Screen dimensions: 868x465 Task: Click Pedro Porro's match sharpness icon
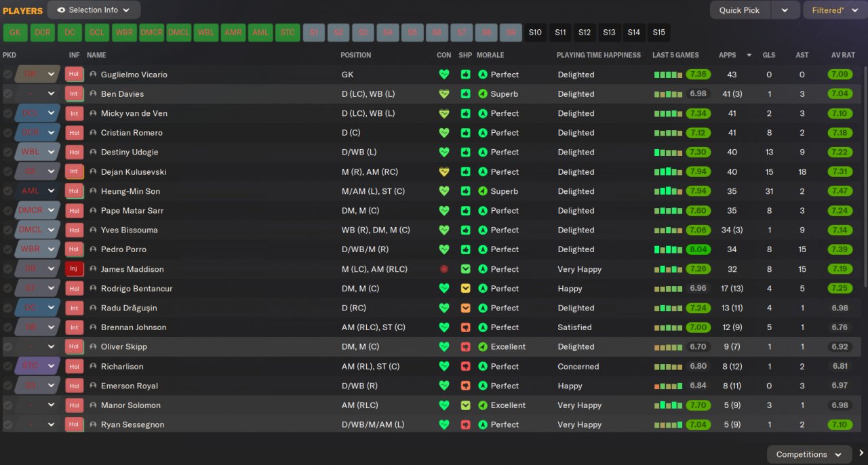pos(465,249)
